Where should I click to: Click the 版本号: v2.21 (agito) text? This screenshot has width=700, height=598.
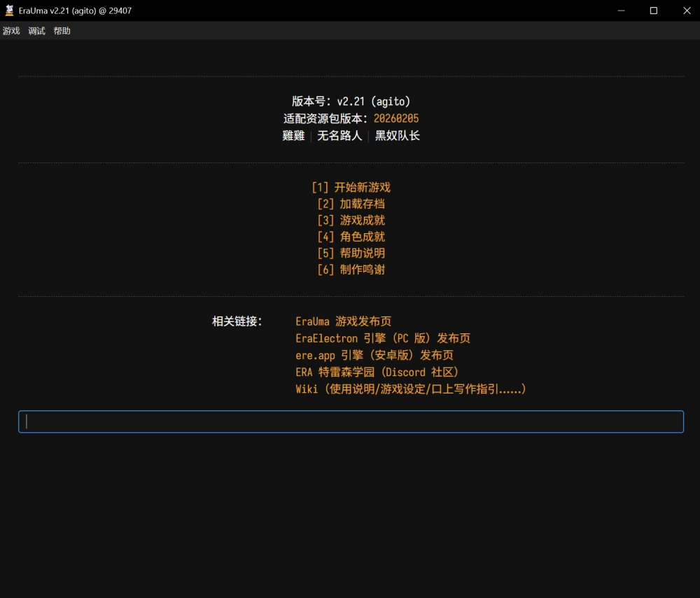[351, 102]
